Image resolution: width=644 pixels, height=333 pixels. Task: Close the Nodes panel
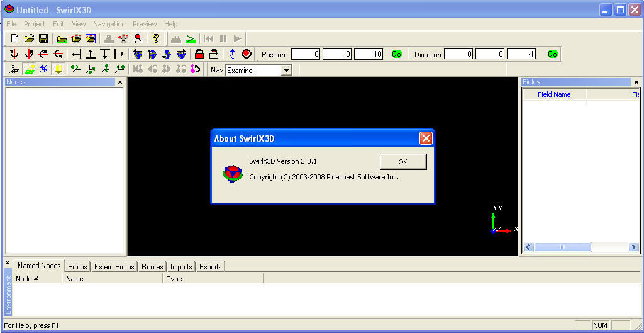(120, 82)
